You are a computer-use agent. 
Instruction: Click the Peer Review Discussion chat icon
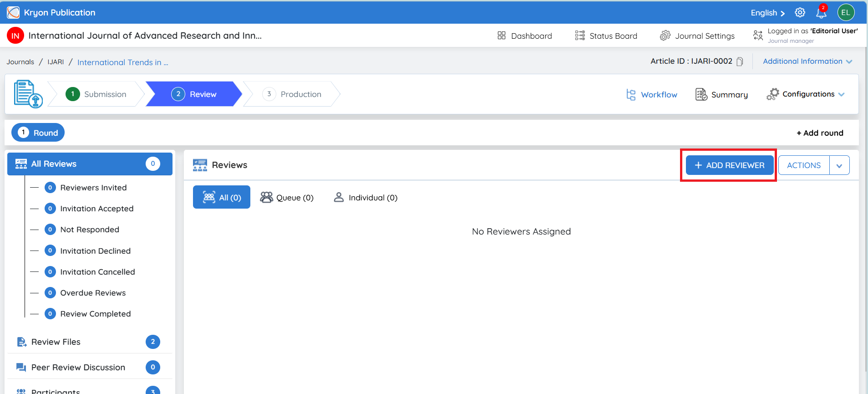(x=21, y=367)
